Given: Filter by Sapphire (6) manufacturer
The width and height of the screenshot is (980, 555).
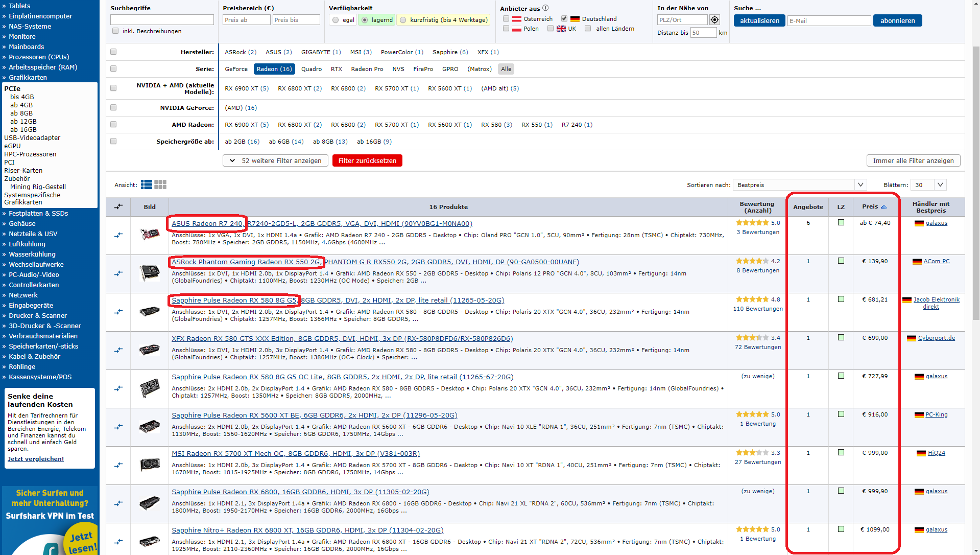Looking at the screenshot, I should coord(450,52).
